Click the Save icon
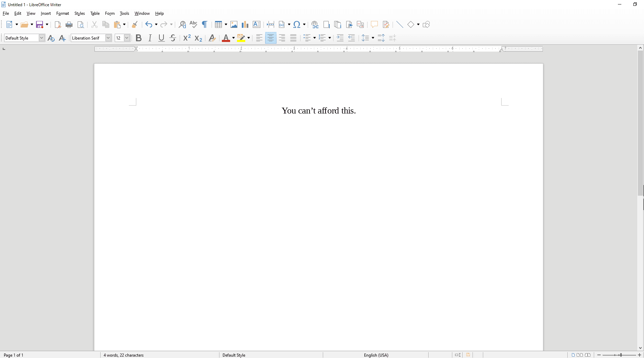644x358 pixels. (x=40, y=24)
